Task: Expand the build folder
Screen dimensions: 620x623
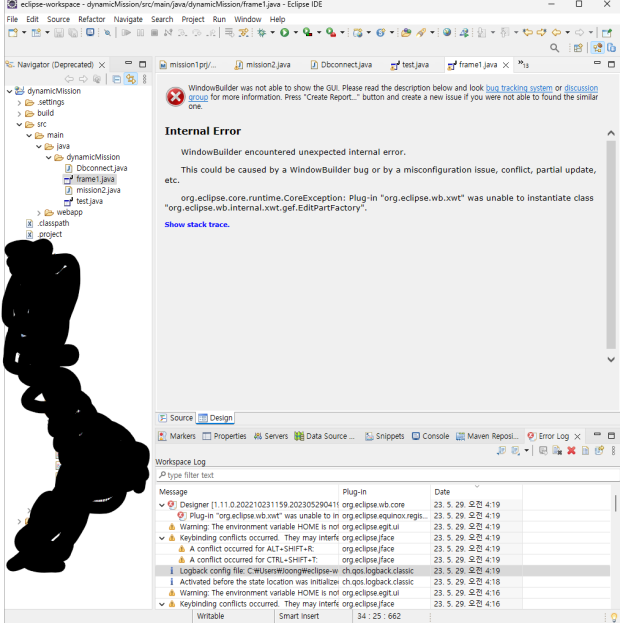Action: tap(19, 114)
